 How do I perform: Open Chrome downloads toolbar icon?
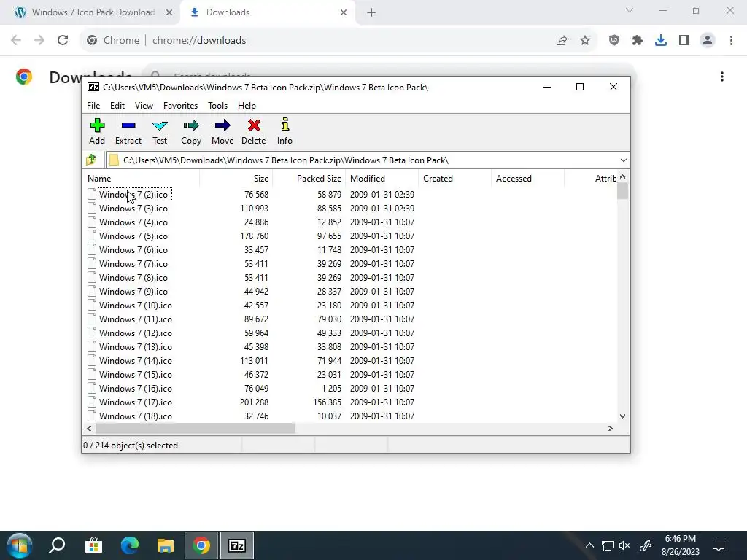pyautogui.click(x=661, y=41)
